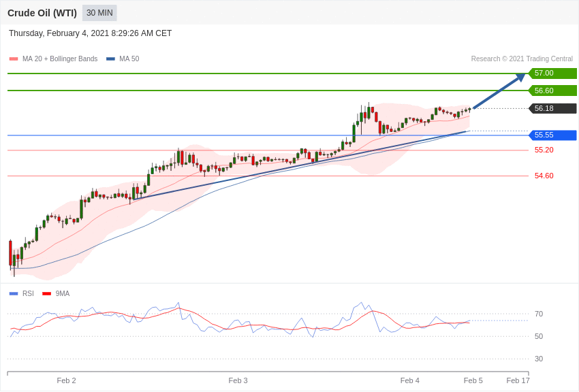Click the red 54.60 support level label
Screen dimensions: 579x392
click(x=544, y=176)
